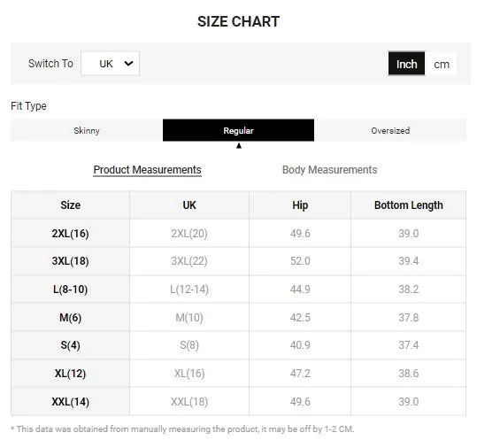Open the Product Measurements tab
This screenshot has height=448, width=477.
click(147, 170)
